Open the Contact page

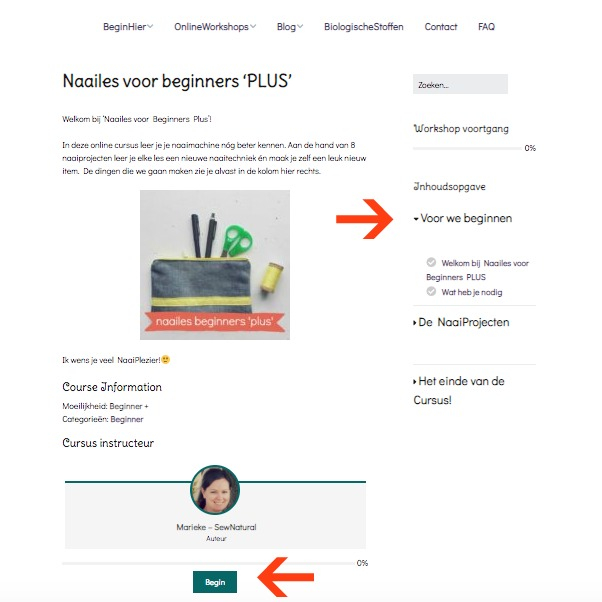click(x=441, y=26)
